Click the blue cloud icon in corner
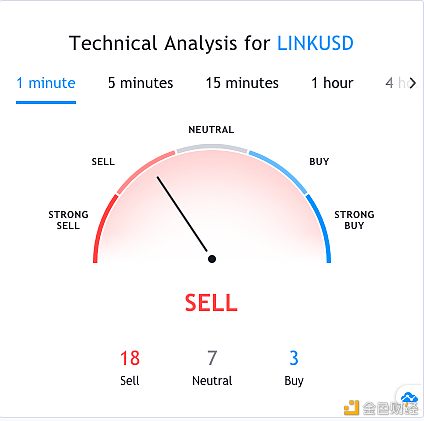Image resolution: width=424 pixels, height=421 pixels. click(409, 398)
